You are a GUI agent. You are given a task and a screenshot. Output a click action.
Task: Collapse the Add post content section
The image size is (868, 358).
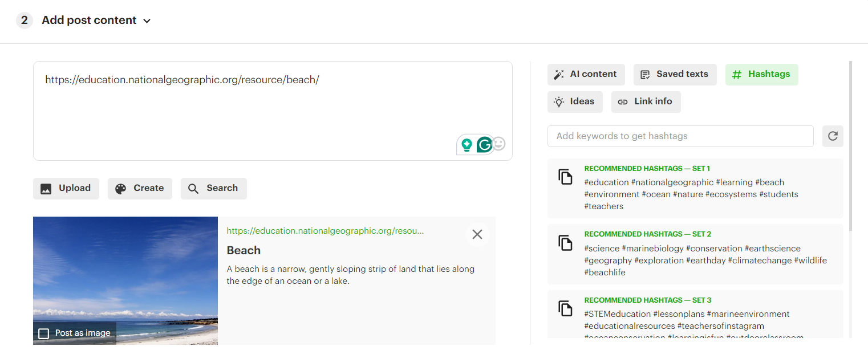coord(147,21)
